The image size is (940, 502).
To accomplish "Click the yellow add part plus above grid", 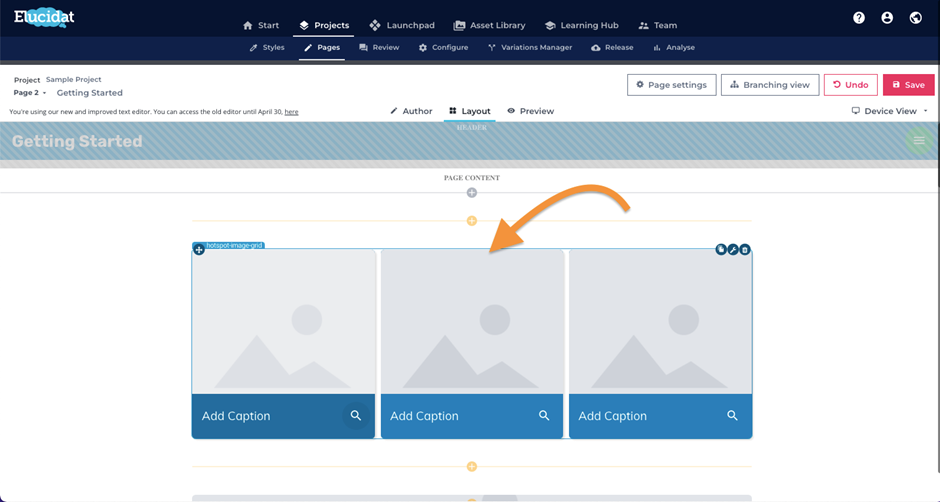I will (x=472, y=221).
